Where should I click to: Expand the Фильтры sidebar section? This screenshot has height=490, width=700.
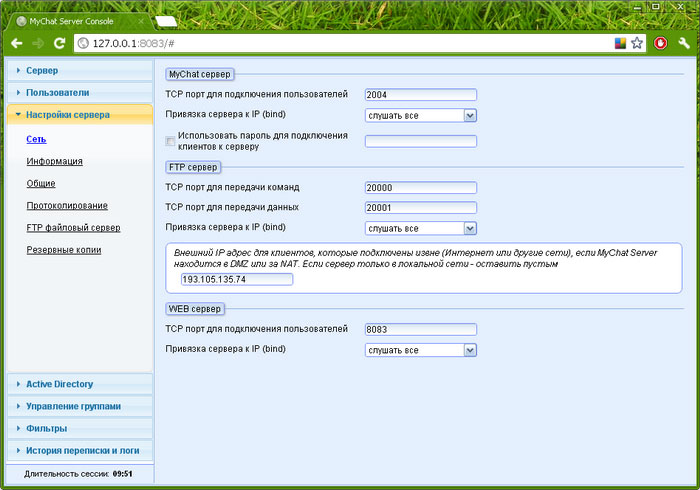[80, 428]
